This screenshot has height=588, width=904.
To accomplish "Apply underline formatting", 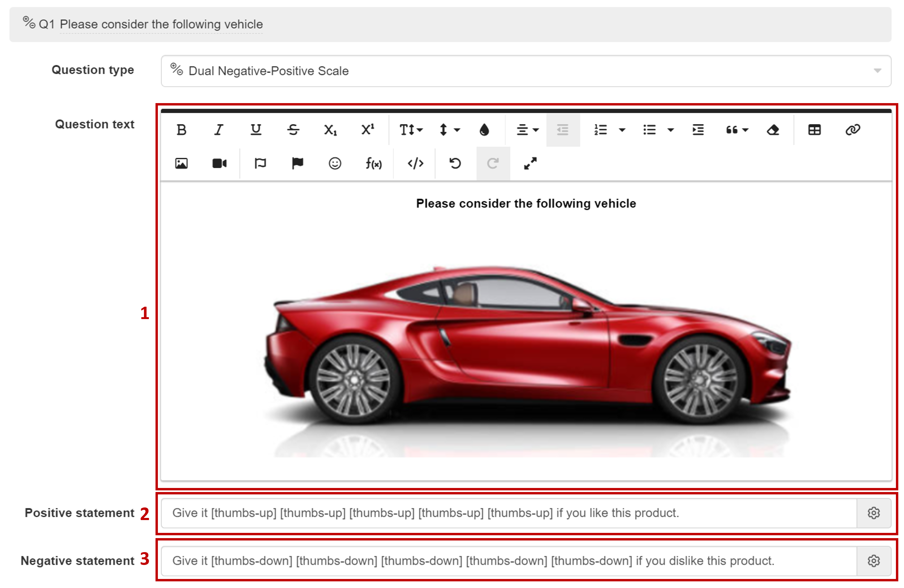I will [x=256, y=130].
